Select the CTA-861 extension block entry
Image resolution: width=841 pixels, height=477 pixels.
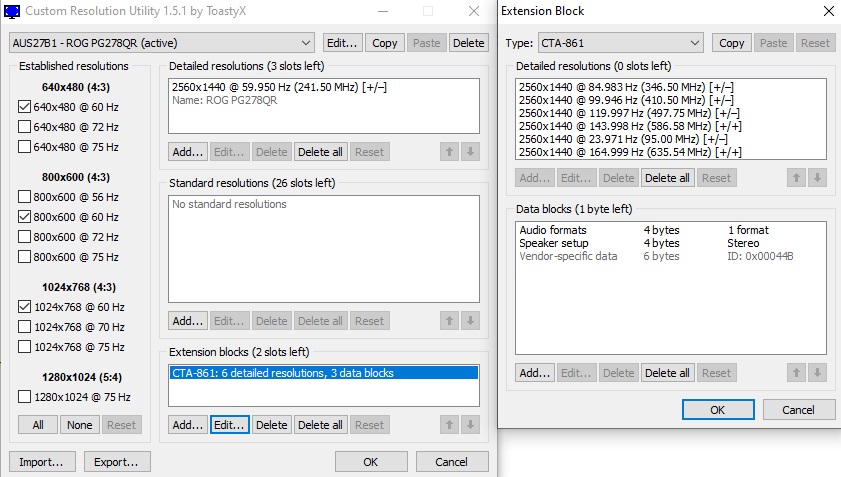[x=283, y=373]
